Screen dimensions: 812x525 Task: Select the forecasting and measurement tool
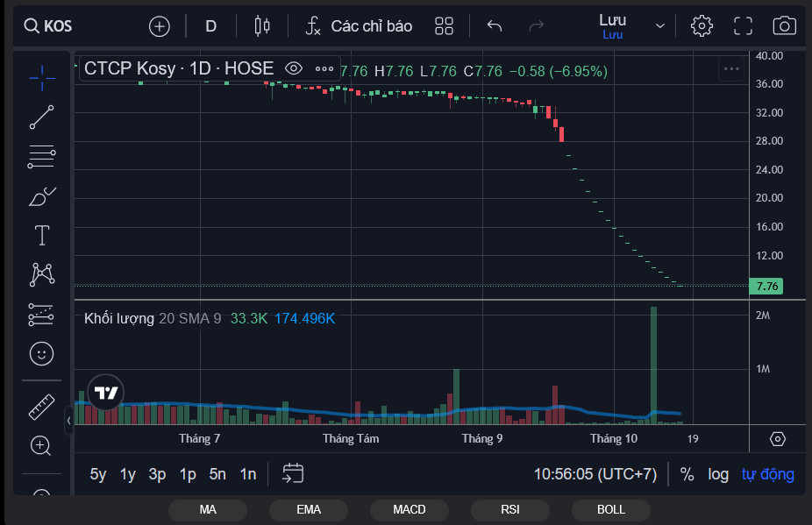[x=41, y=315]
